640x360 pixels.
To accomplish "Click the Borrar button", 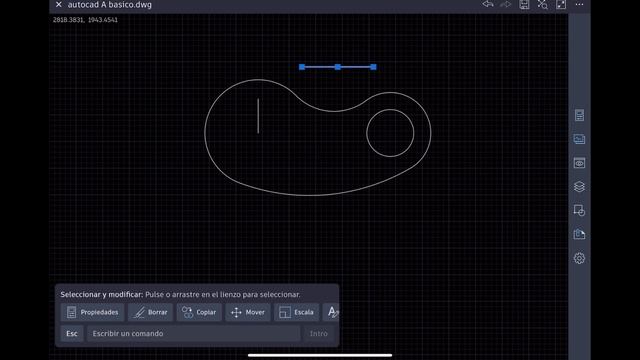I will coord(150,312).
